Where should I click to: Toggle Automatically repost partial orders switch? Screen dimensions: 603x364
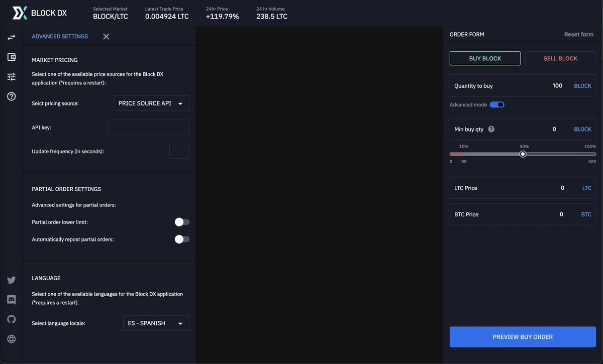pyautogui.click(x=182, y=239)
